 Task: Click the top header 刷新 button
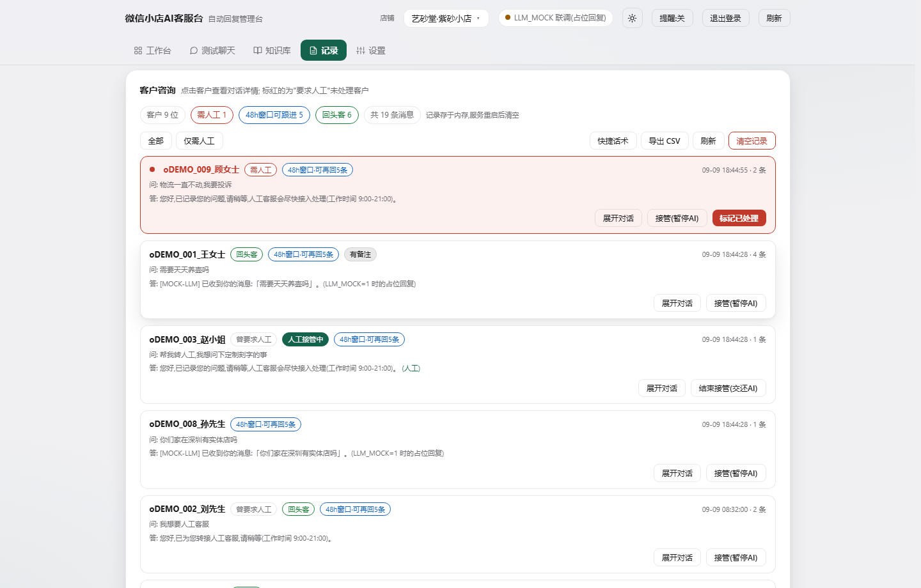(x=774, y=18)
